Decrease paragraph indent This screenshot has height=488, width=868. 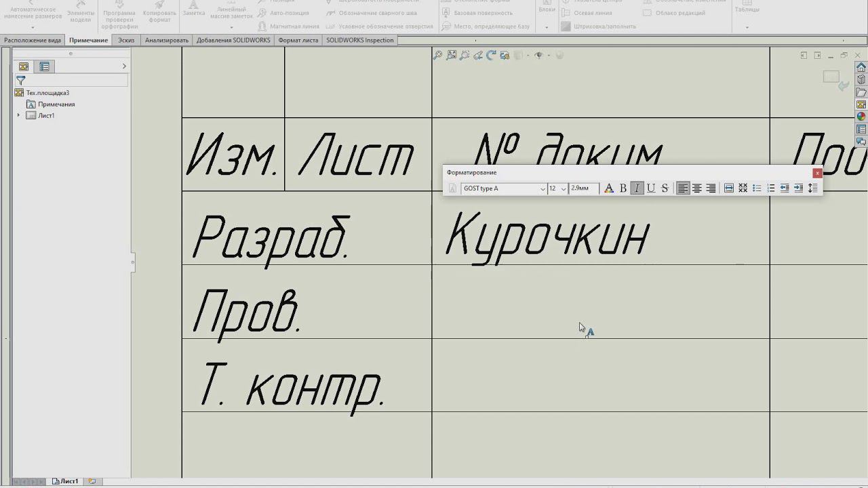pos(785,188)
